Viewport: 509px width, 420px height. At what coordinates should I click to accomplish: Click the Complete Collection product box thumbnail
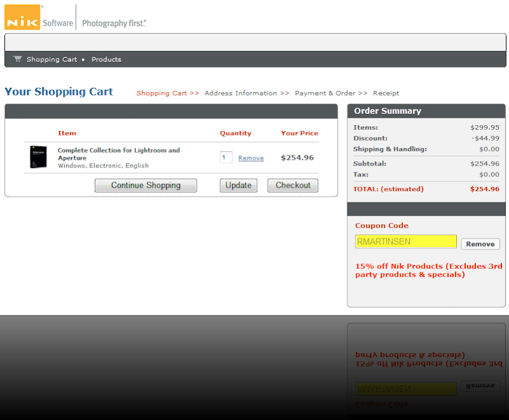point(38,157)
